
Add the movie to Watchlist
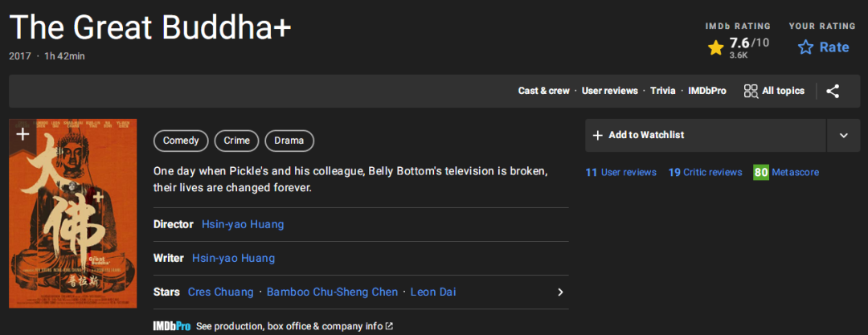point(705,135)
